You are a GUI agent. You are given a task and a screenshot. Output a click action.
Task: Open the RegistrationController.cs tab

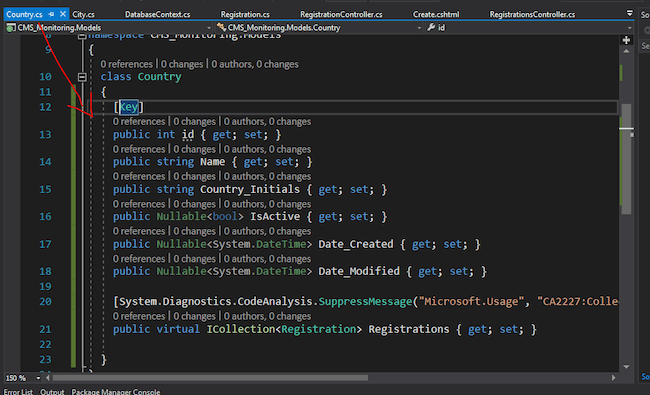click(x=341, y=15)
